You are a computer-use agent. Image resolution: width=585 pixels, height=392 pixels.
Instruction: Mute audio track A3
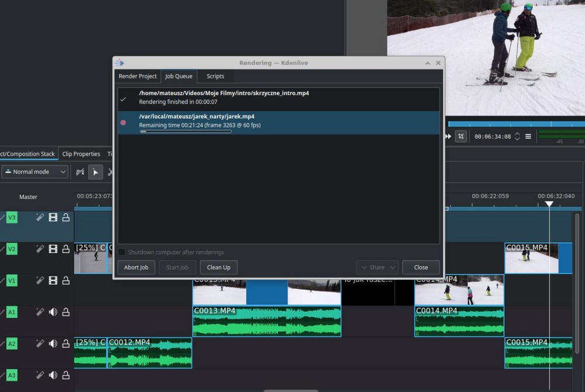point(53,376)
